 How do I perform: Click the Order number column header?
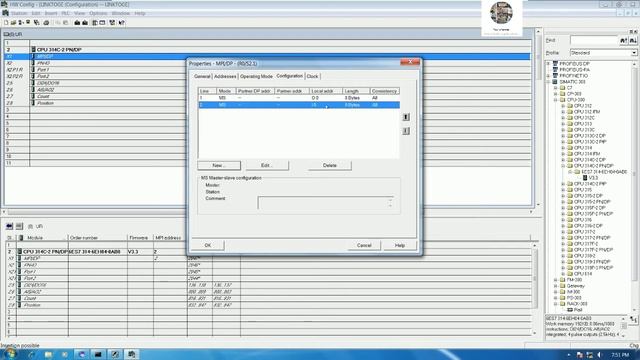pos(98,238)
